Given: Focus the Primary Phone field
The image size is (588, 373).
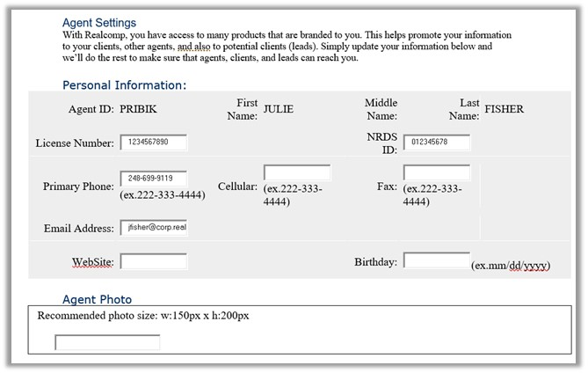Looking at the screenshot, I should pos(154,179).
